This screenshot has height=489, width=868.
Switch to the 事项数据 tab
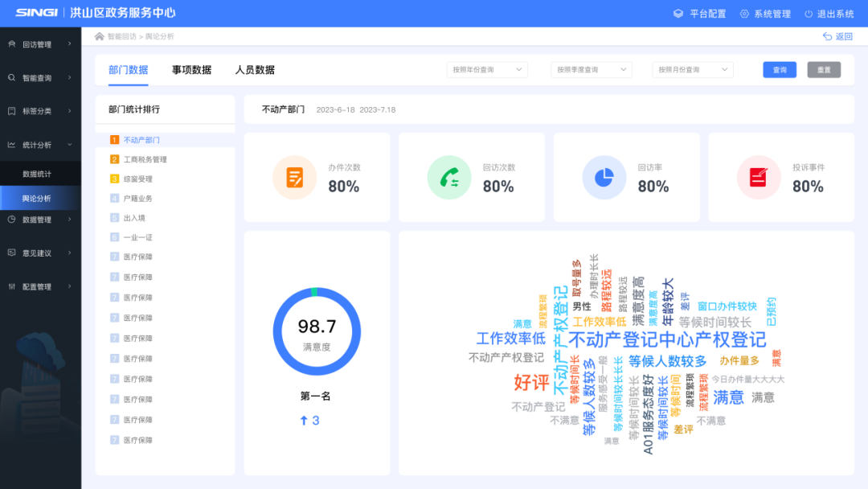tap(191, 70)
